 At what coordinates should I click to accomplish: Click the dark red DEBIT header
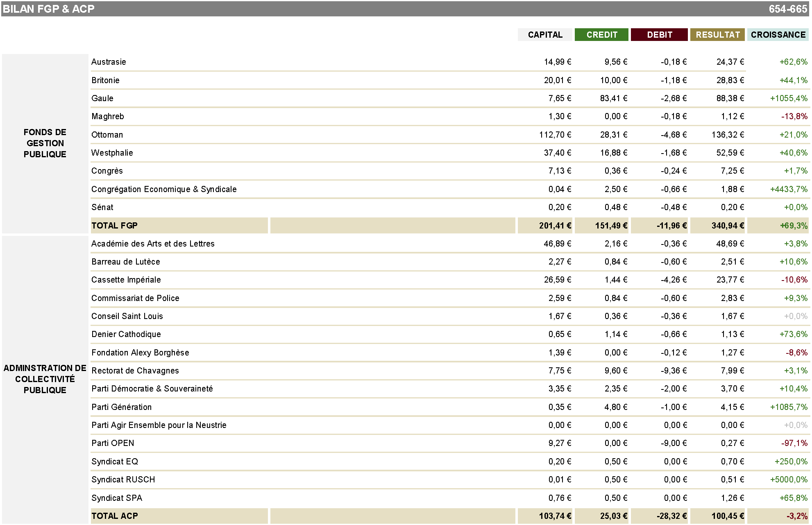pos(659,35)
